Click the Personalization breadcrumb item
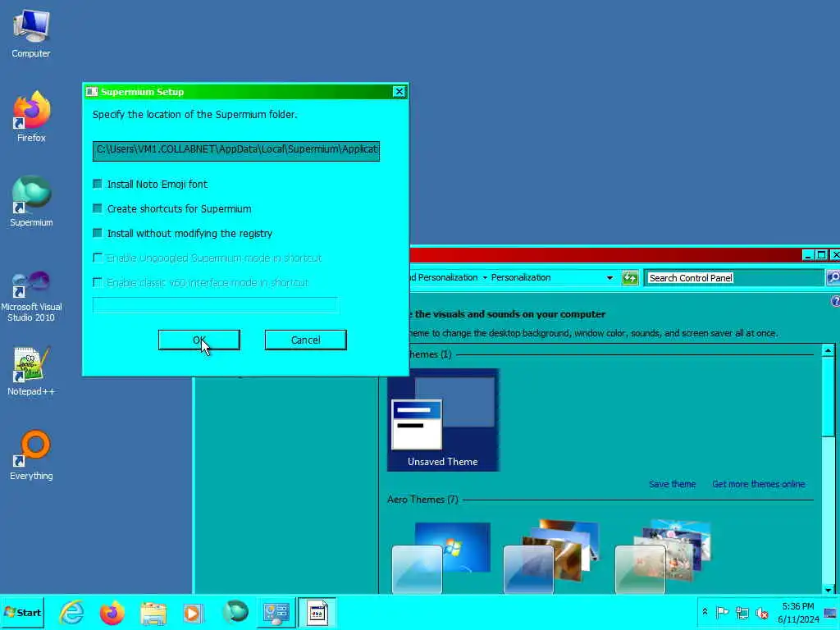The image size is (840, 630). pos(521,277)
